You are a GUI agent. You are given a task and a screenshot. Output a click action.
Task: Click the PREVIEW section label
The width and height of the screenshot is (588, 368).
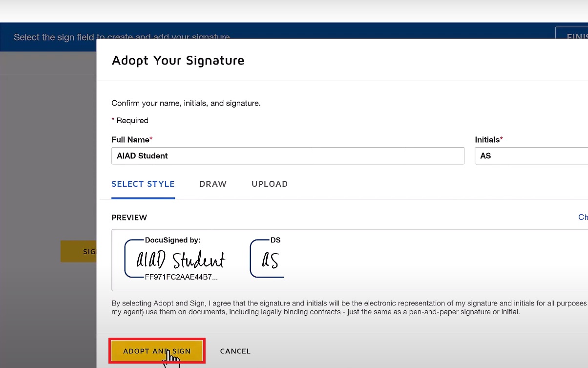pos(129,217)
